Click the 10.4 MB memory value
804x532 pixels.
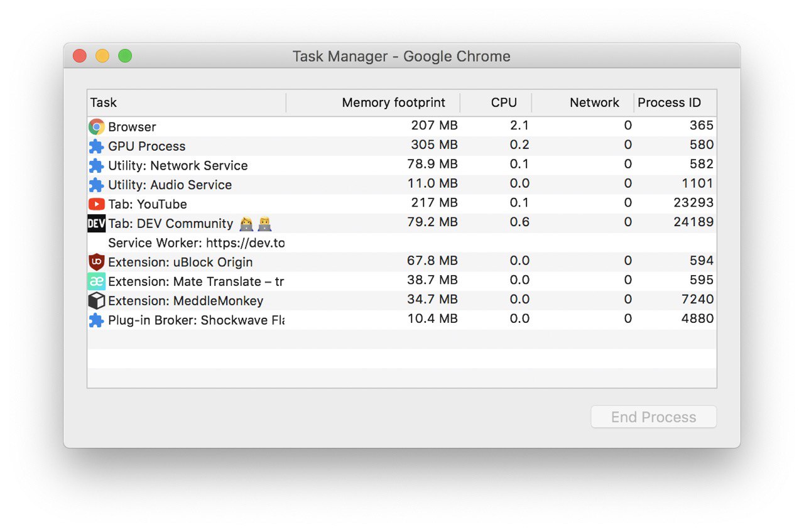coord(433,319)
